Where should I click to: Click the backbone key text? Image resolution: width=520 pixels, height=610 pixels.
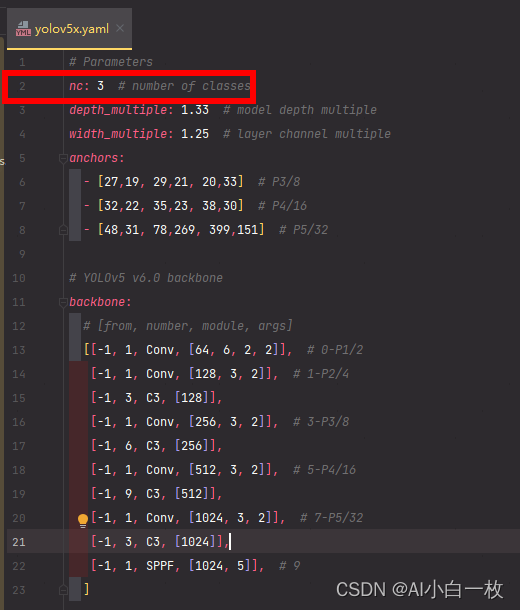pyautogui.click(x=100, y=302)
